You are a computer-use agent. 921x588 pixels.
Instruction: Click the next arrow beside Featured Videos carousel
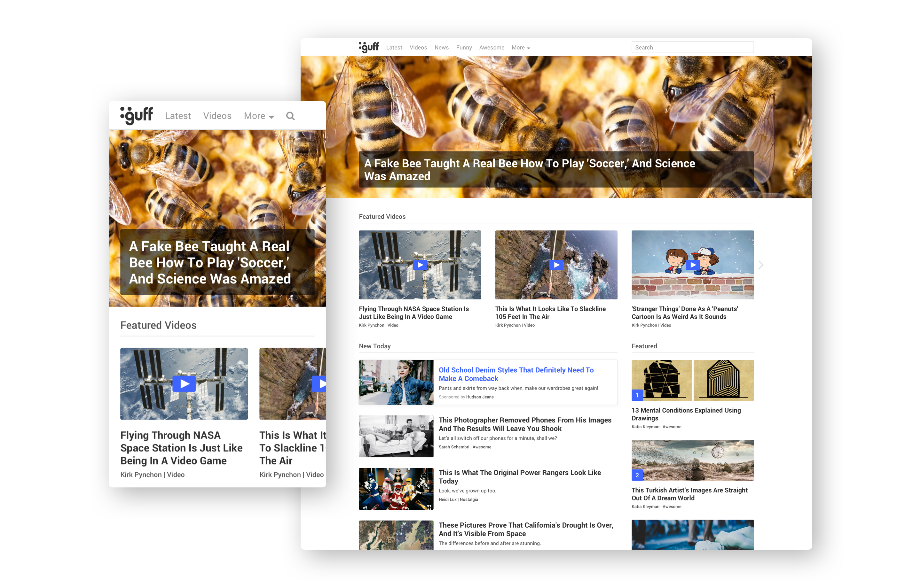click(x=761, y=265)
